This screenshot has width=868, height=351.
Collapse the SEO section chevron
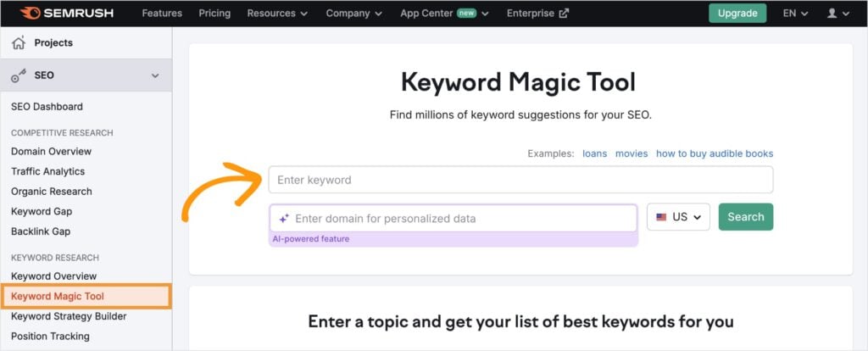(x=155, y=75)
